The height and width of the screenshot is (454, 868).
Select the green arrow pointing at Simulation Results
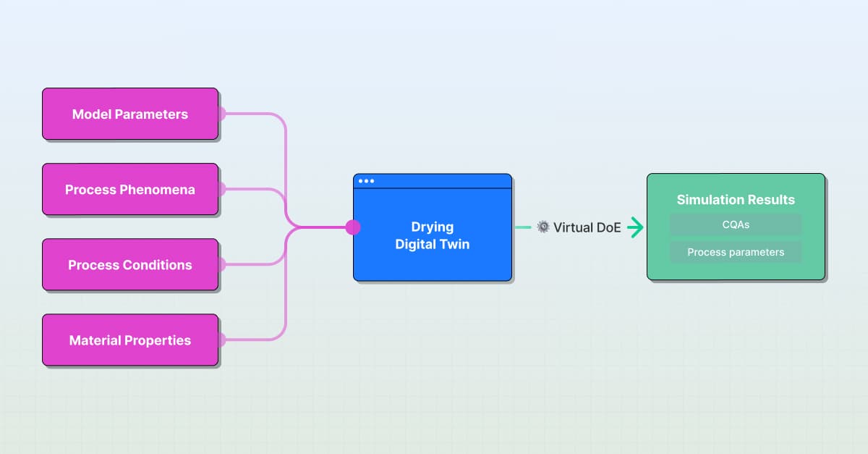(x=635, y=227)
